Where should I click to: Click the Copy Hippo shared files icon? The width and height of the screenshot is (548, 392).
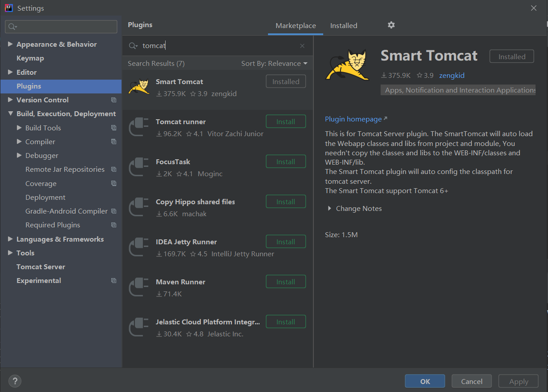click(139, 207)
